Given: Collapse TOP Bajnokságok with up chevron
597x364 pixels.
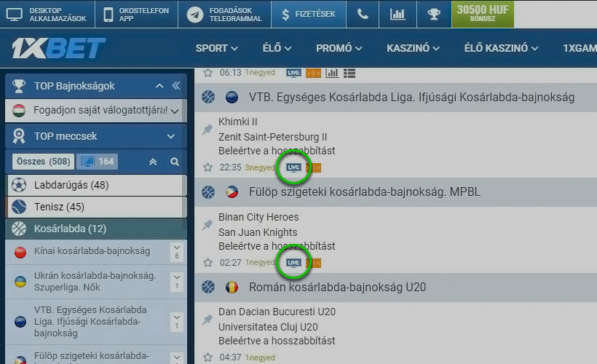Looking at the screenshot, I should (x=159, y=86).
